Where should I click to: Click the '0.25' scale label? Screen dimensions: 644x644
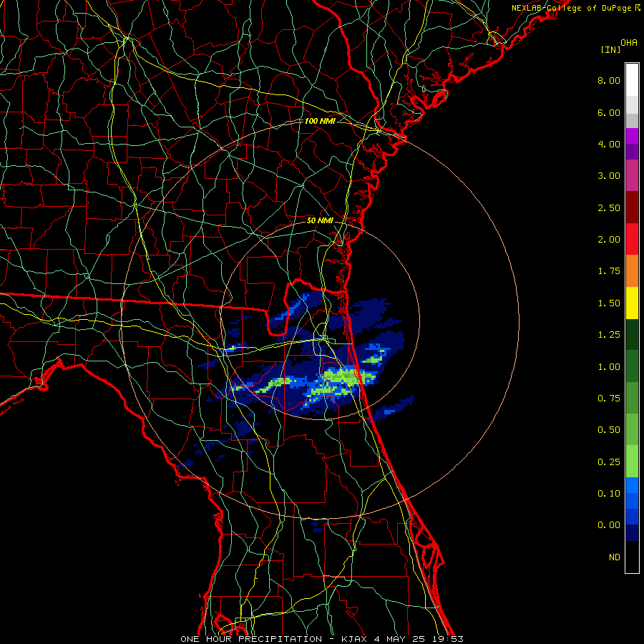click(609, 462)
